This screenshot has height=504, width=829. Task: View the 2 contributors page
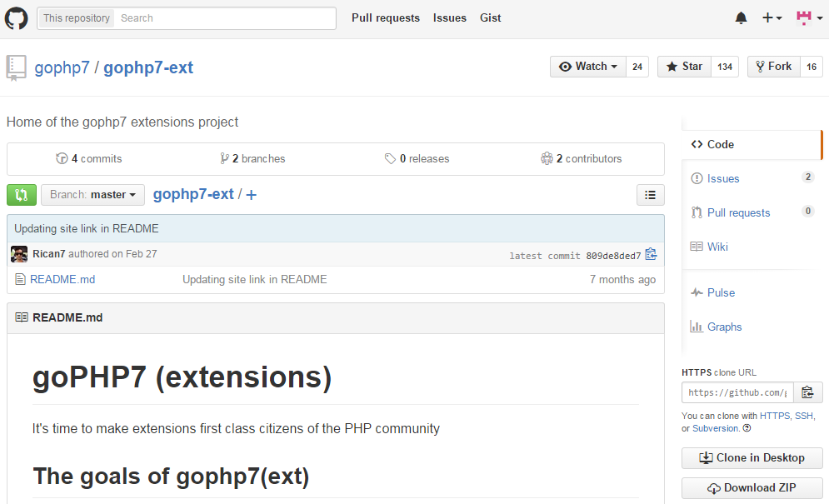click(x=581, y=158)
